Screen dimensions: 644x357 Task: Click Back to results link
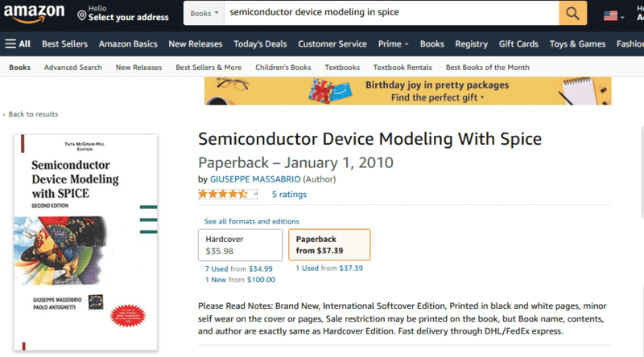pyautogui.click(x=33, y=114)
